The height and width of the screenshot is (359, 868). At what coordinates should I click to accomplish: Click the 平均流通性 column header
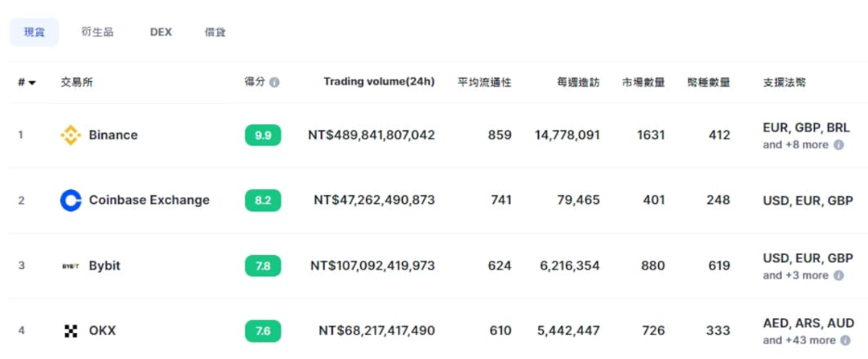[x=485, y=83]
